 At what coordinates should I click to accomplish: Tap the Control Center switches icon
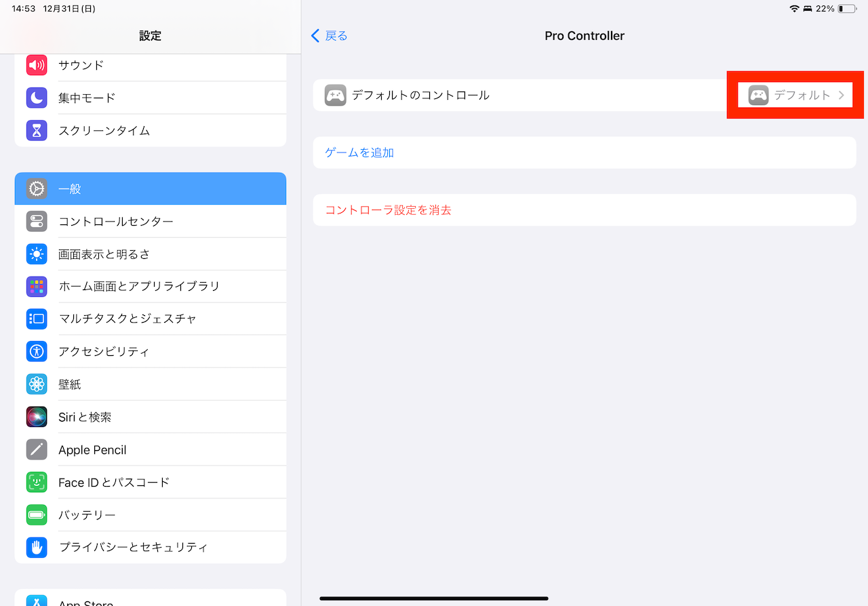(37, 222)
